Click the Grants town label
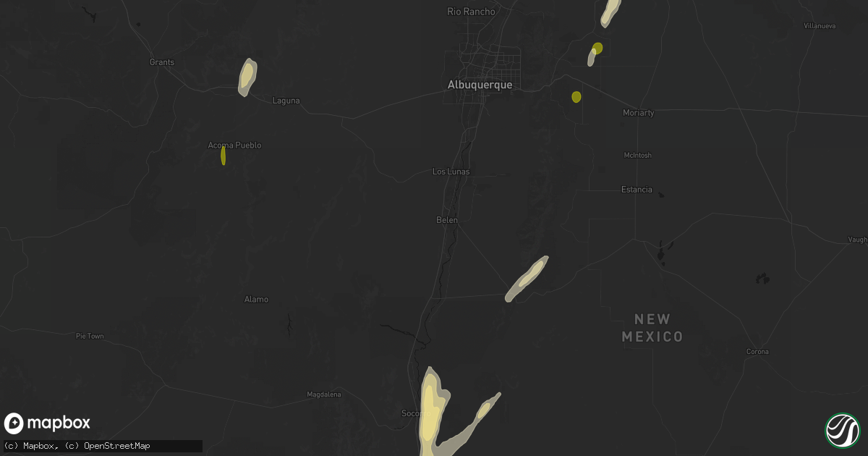Screen dimensions: 868x456 point(162,62)
